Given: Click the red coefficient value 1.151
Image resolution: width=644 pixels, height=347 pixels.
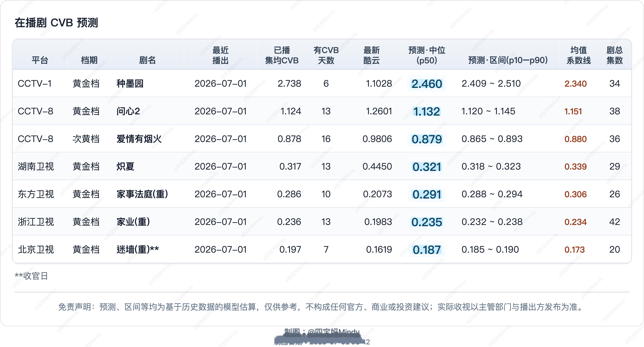Looking at the screenshot, I should pyautogui.click(x=573, y=112).
